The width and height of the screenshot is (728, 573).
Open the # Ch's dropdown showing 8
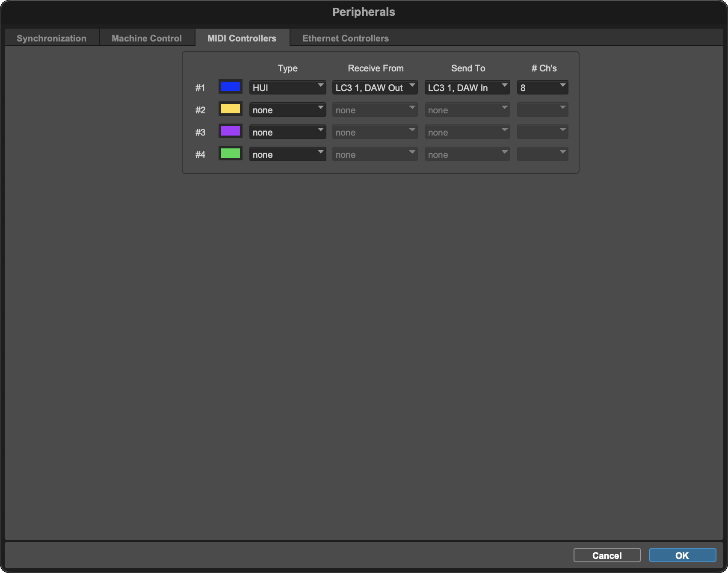[x=542, y=88]
